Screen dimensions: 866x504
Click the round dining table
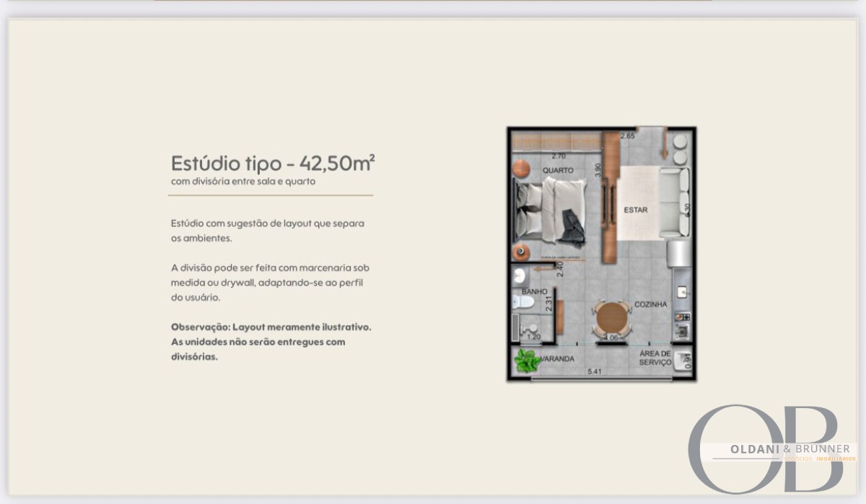(612, 318)
